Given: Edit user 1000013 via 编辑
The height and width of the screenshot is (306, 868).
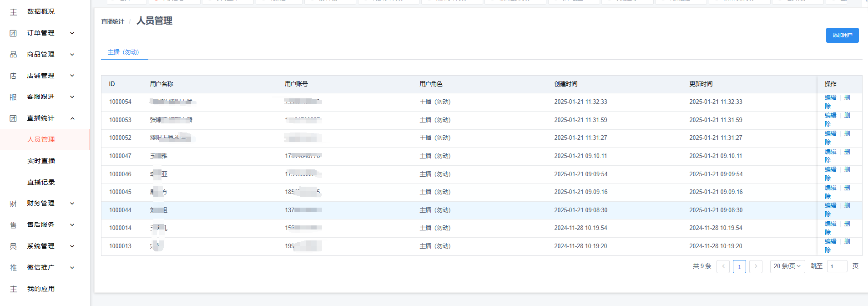Looking at the screenshot, I should click(830, 241).
